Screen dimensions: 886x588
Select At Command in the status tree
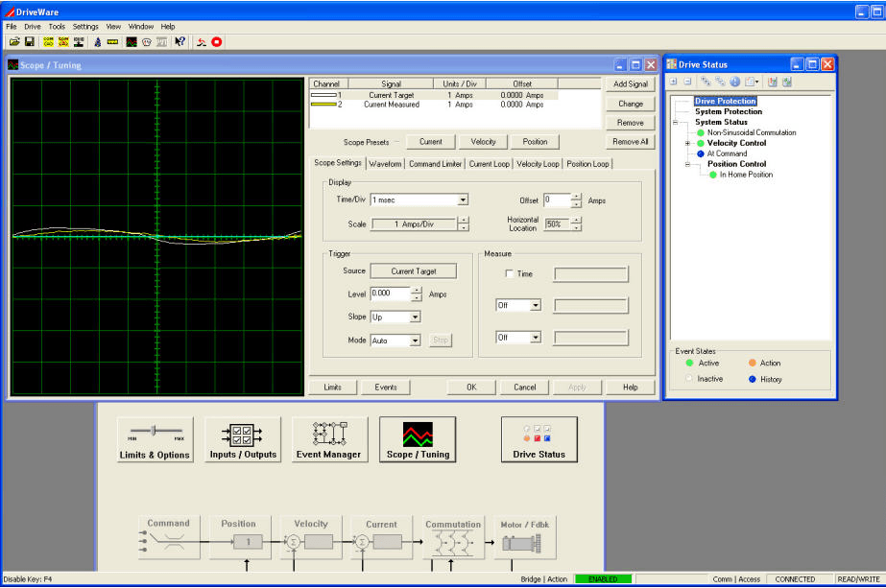pyautogui.click(x=727, y=153)
